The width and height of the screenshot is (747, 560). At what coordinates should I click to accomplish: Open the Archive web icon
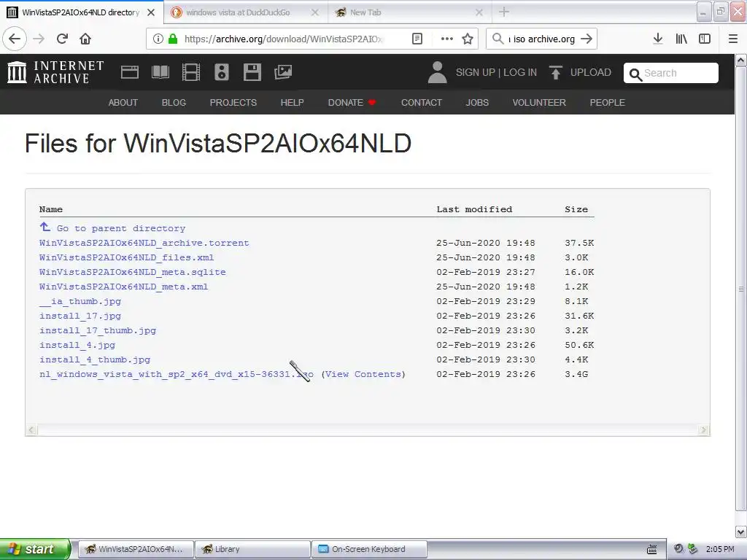point(130,72)
